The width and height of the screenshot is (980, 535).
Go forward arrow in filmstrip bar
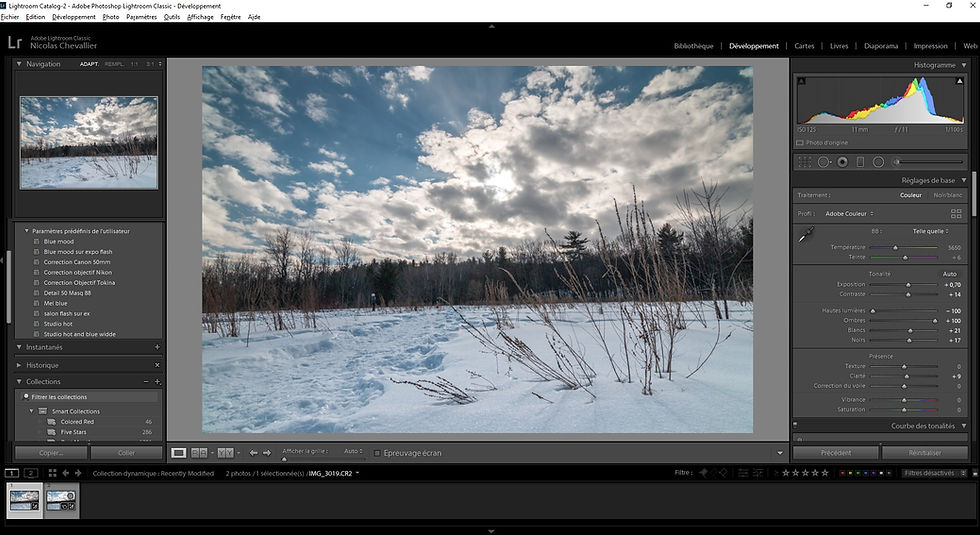pos(78,473)
